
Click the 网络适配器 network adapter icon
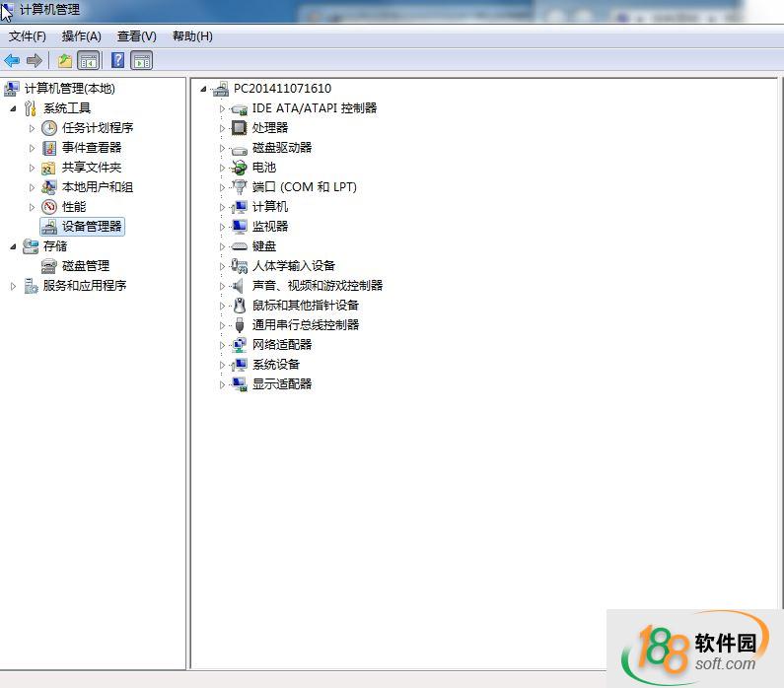(239, 345)
